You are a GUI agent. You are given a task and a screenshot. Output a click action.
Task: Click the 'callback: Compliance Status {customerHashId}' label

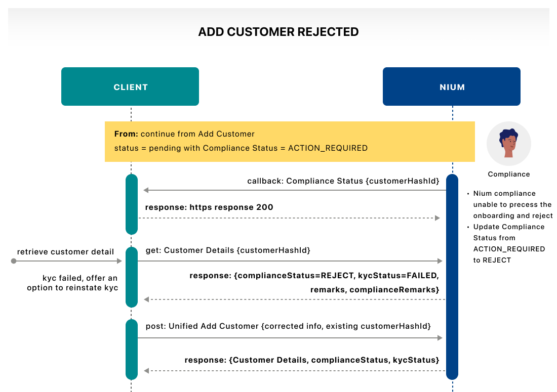pos(343,181)
